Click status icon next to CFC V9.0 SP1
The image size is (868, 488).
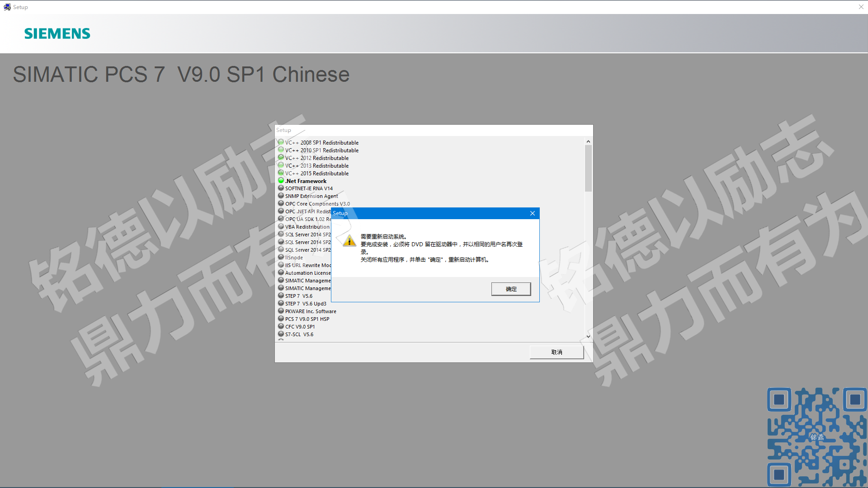[x=281, y=327]
